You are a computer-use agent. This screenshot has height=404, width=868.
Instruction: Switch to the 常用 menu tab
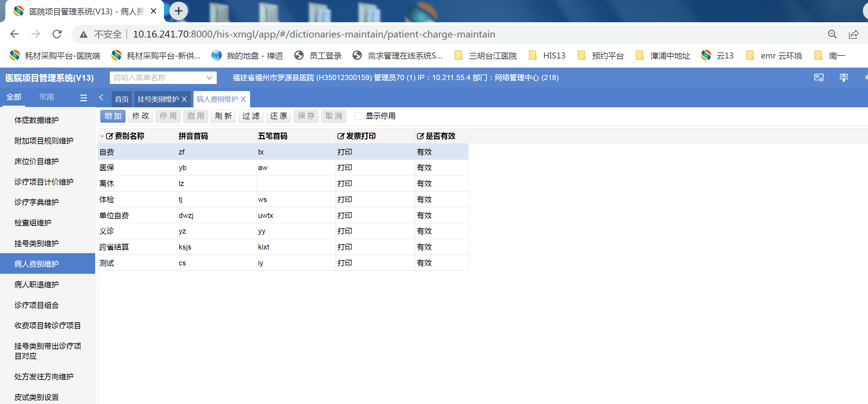pos(47,97)
